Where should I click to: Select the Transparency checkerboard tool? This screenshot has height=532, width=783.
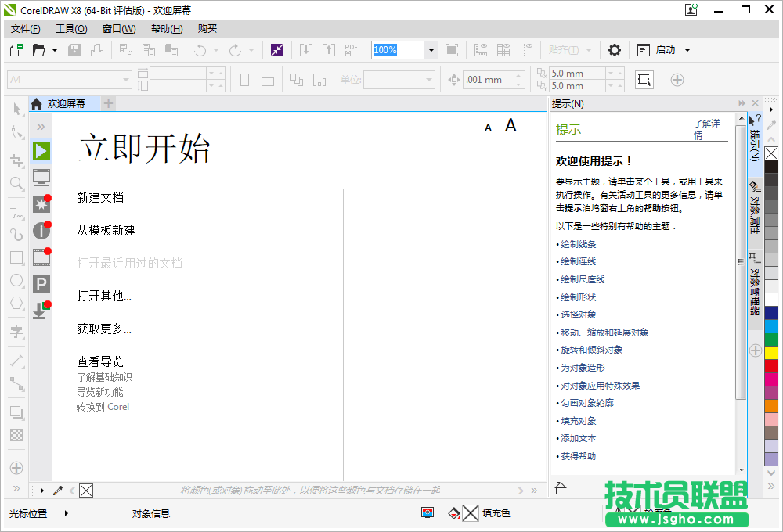(16, 435)
